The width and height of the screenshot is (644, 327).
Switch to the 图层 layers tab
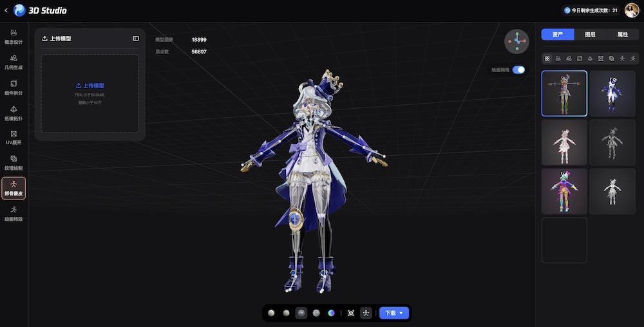tap(590, 35)
